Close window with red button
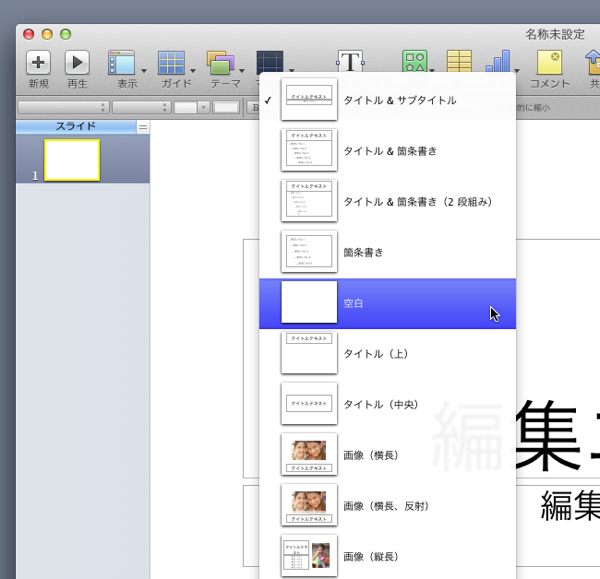This screenshot has width=600, height=579. (x=28, y=34)
